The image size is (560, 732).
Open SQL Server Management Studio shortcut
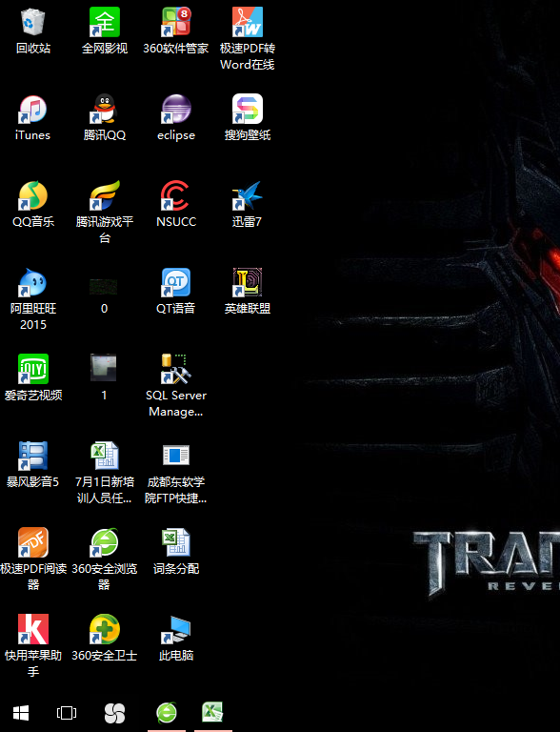pos(176,369)
